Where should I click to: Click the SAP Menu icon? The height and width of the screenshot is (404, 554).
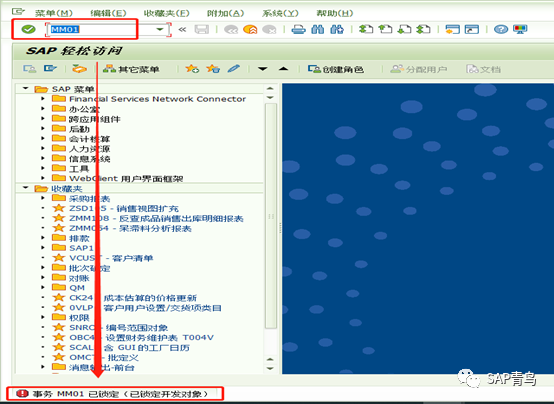point(50,69)
